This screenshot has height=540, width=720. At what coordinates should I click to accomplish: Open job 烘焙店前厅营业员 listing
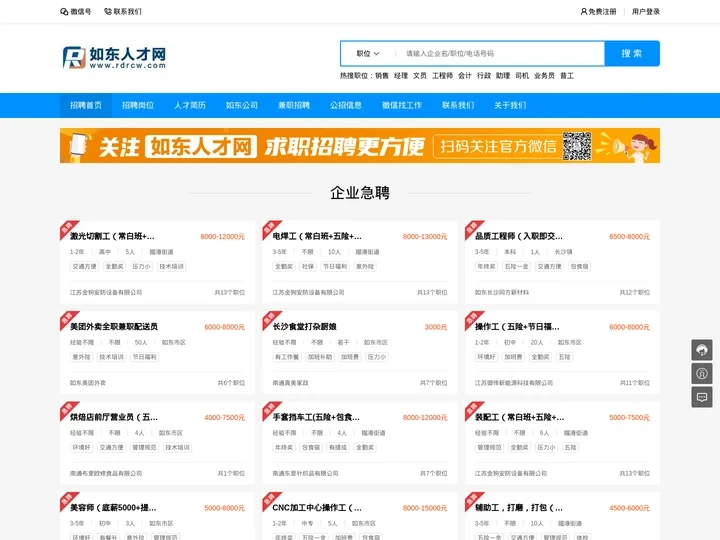(x=113, y=417)
